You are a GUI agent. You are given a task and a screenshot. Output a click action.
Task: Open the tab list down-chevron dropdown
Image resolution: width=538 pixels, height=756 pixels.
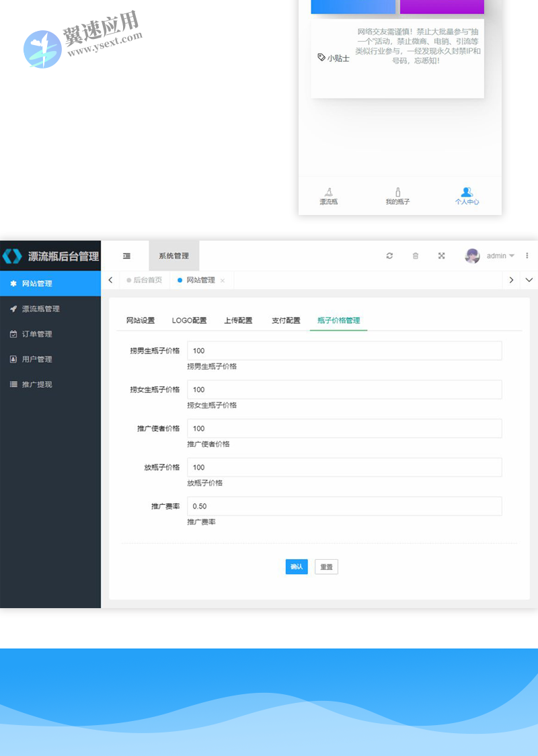pyautogui.click(x=529, y=280)
